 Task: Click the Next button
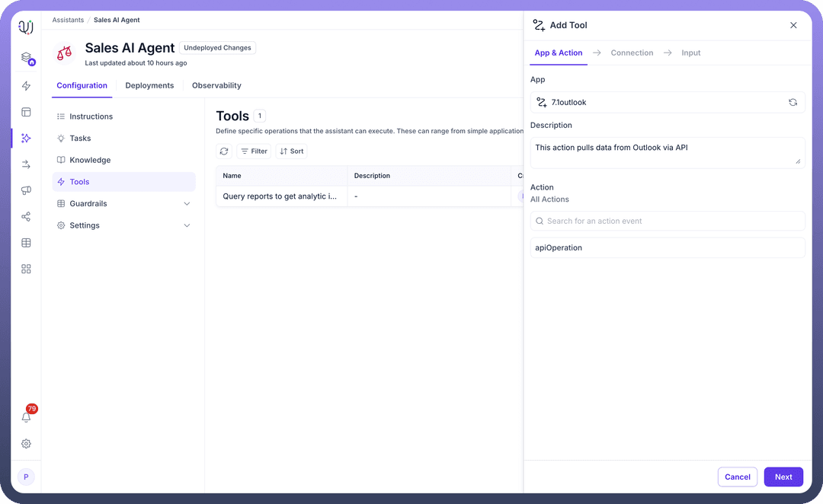pyautogui.click(x=783, y=477)
